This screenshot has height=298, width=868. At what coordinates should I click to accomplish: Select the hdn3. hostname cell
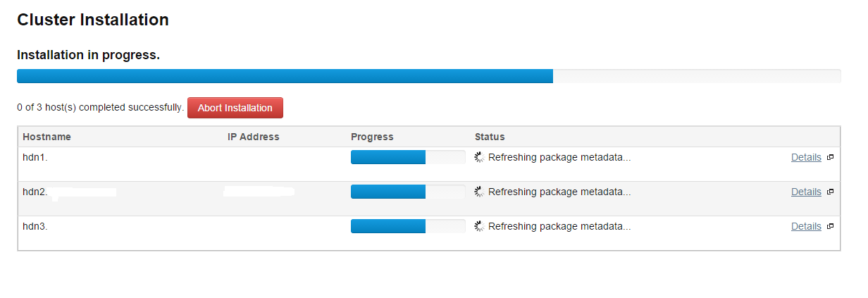click(35, 226)
